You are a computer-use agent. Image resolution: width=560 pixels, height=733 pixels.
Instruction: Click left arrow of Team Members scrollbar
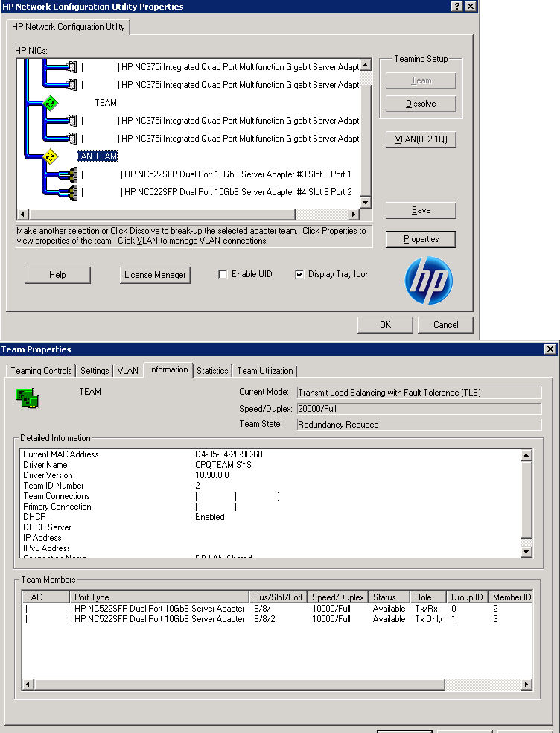tap(28, 685)
